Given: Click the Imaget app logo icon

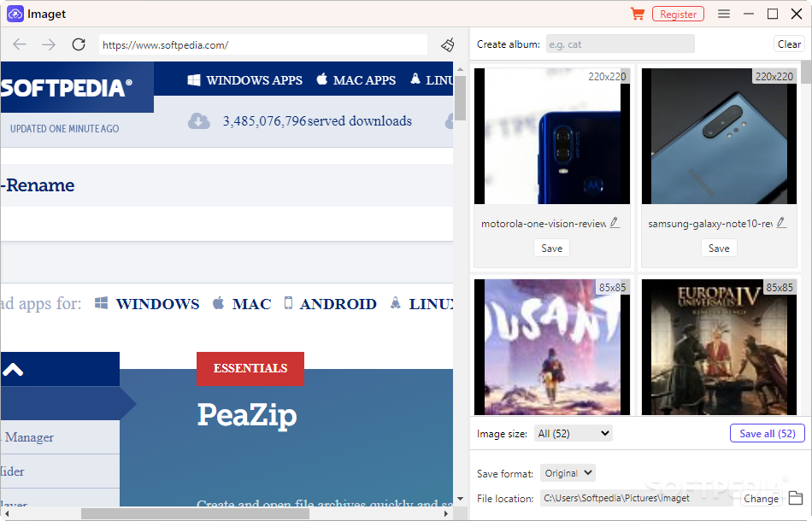Looking at the screenshot, I should tap(15, 14).
